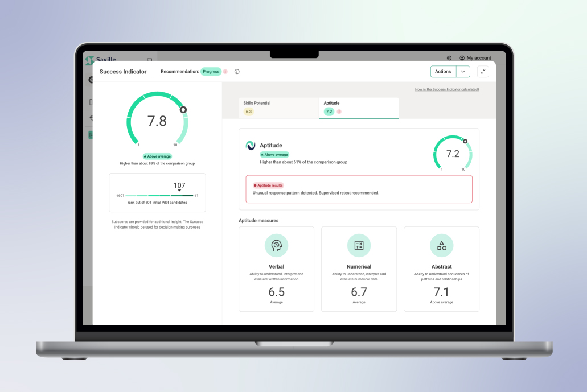Click 'Higher than about 61% of the comparison group'
This screenshot has height=392, width=587.
tap(303, 162)
